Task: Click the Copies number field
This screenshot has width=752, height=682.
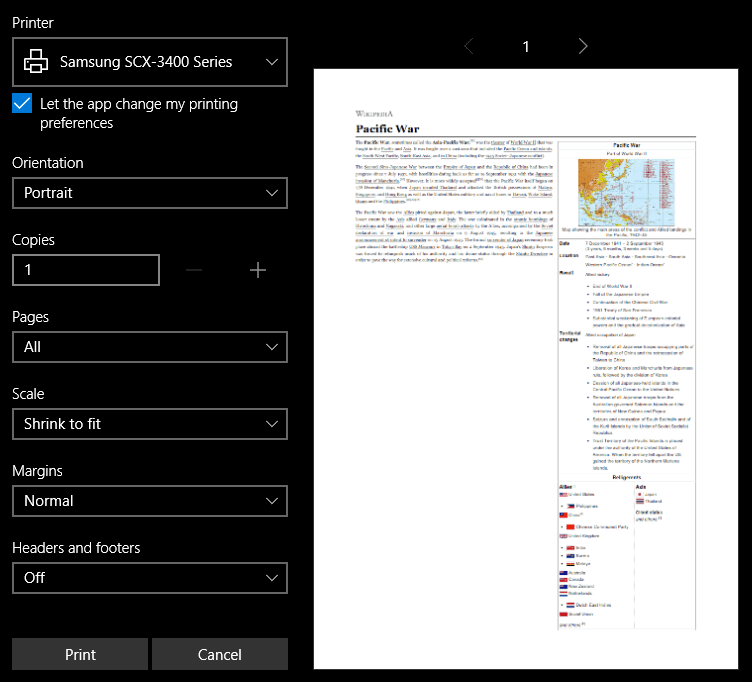Action: pyautogui.click(x=86, y=270)
